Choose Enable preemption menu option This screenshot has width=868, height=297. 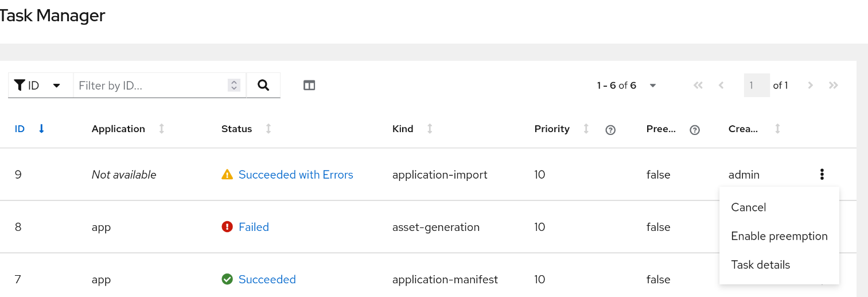click(x=779, y=236)
